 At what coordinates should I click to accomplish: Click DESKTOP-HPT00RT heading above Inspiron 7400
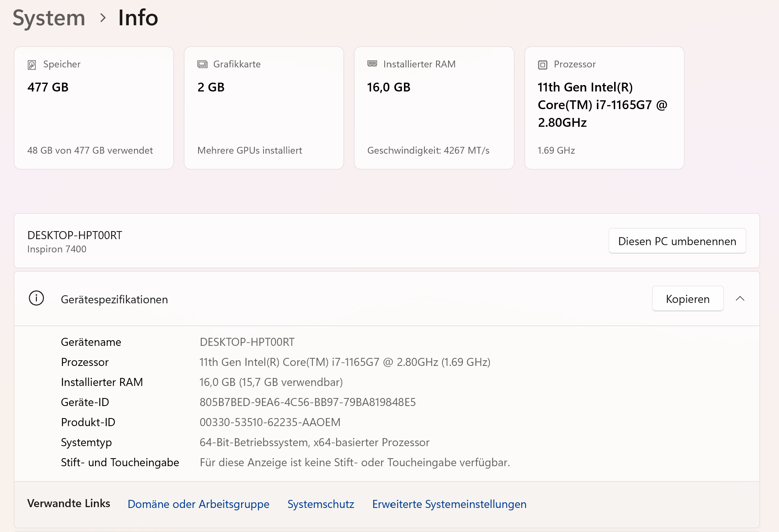click(x=75, y=235)
